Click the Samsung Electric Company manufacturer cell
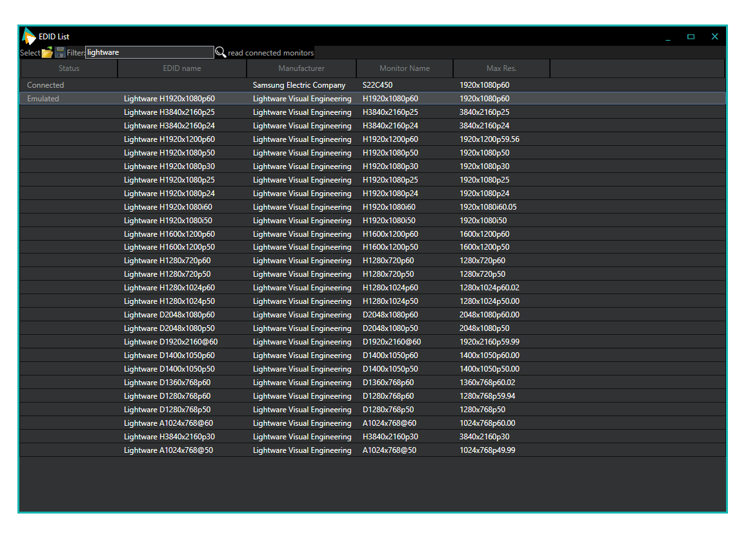 tap(299, 85)
